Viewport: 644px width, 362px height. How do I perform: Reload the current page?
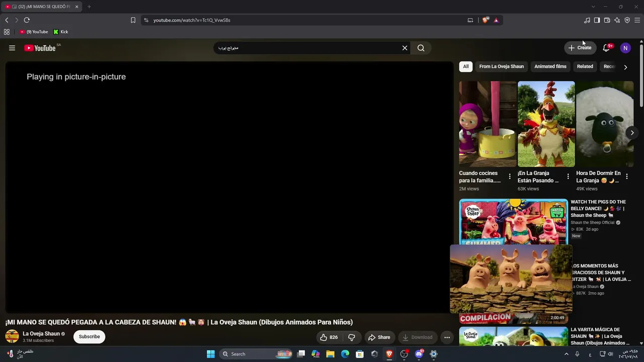pos(27,20)
